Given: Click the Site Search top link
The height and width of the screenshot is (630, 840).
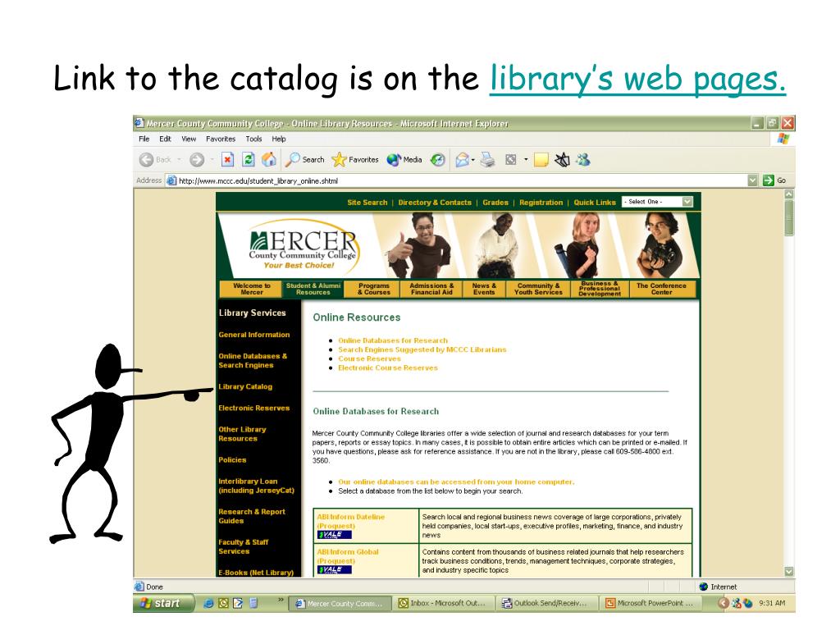Looking at the screenshot, I should (367, 203).
